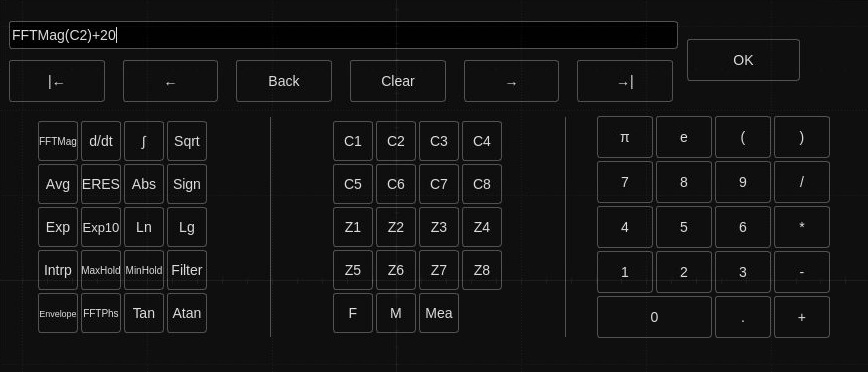The height and width of the screenshot is (372, 868).
Task: Select zoom trace Z5
Action: tap(353, 270)
